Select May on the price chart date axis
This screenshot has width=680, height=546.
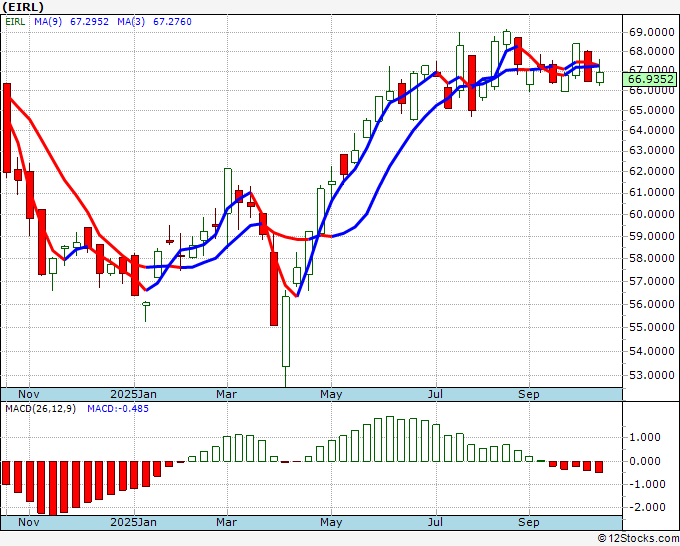tap(331, 394)
